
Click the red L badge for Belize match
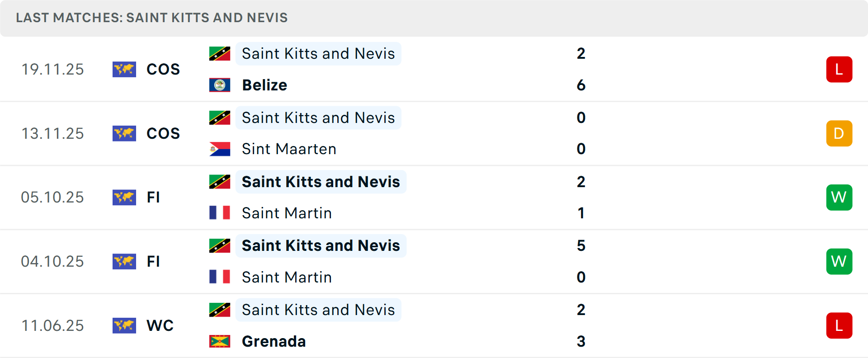click(839, 70)
